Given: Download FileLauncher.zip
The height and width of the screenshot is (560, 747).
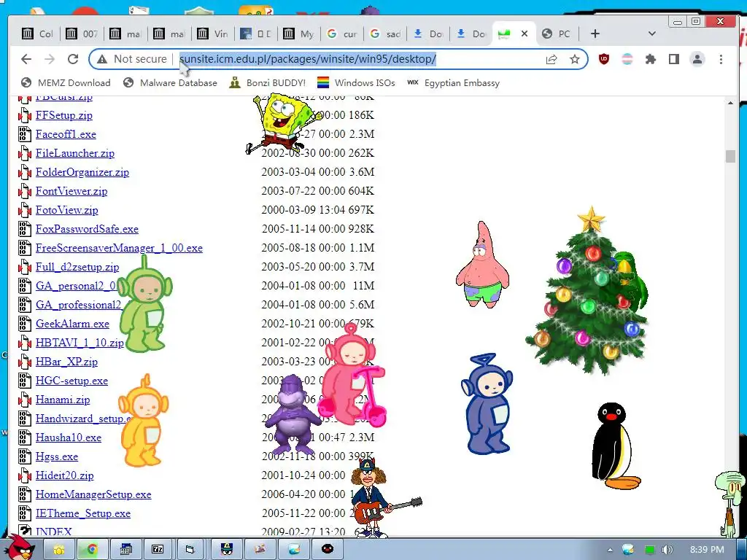Looking at the screenshot, I should [x=75, y=153].
